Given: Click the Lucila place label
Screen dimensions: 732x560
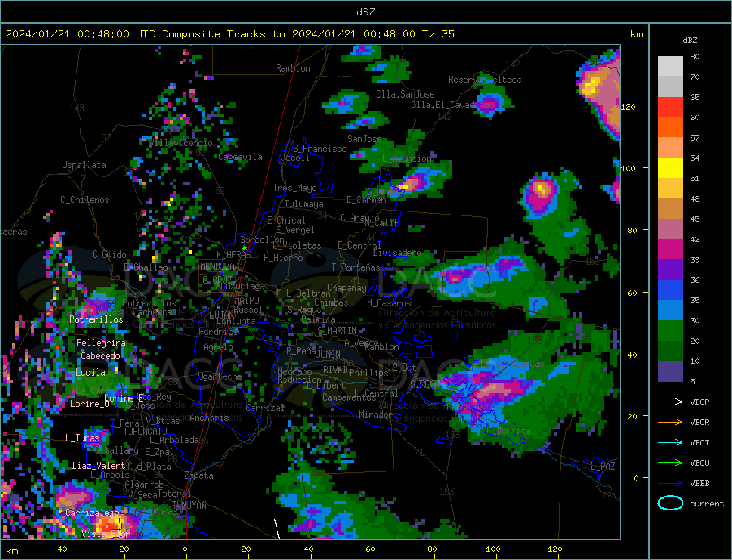Looking at the screenshot, I should click(x=90, y=372).
